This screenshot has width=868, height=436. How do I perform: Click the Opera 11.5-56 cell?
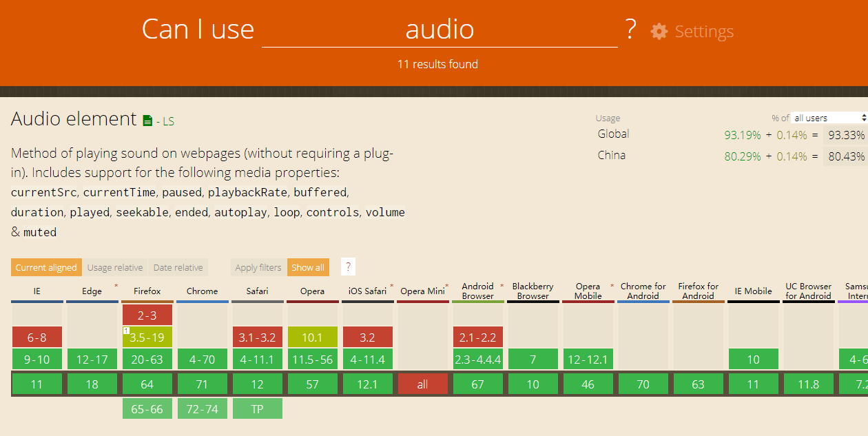pyautogui.click(x=312, y=359)
